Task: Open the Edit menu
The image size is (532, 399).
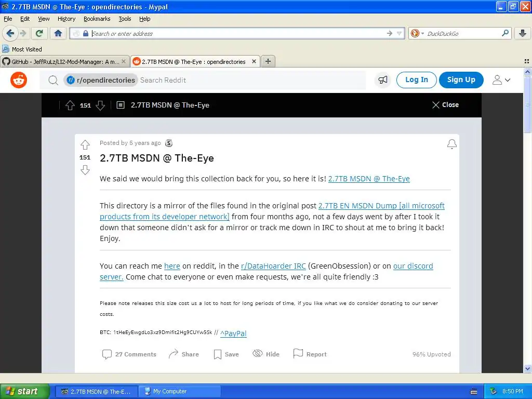Action: pyautogui.click(x=25, y=19)
